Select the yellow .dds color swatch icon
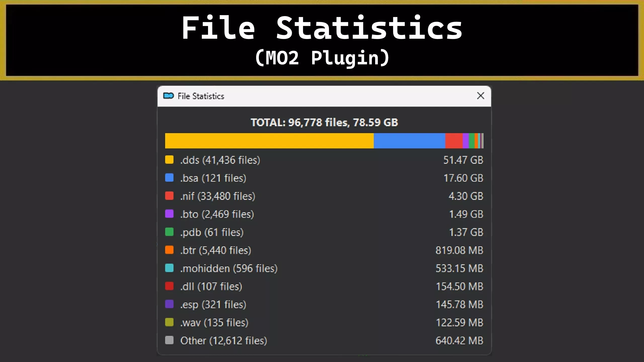This screenshot has width=644, height=362. (x=169, y=160)
